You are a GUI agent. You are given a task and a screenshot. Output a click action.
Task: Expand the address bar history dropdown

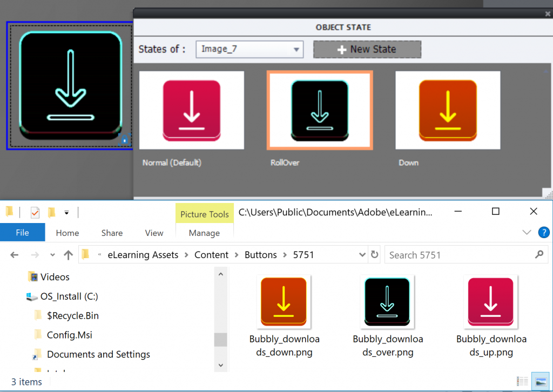362,255
